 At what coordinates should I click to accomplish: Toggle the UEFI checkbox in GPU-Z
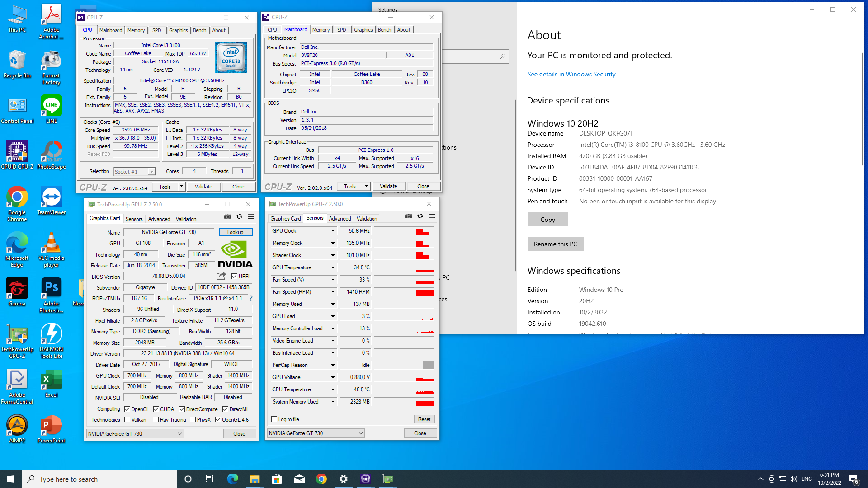pos(234,277)
